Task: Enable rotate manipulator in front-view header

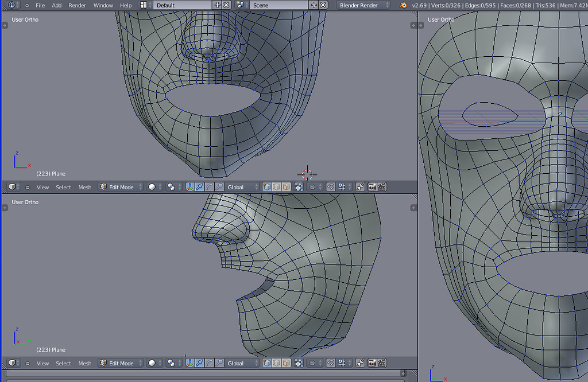Action: tap(210, 187)
